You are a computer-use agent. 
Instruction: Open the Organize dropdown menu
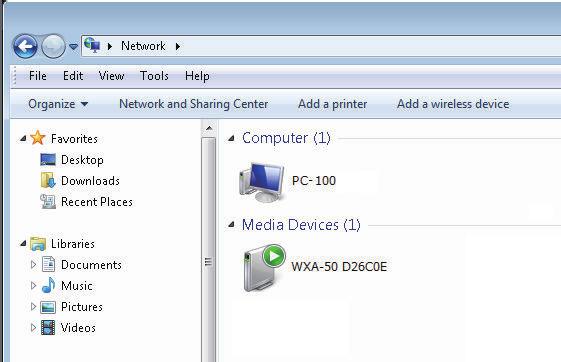pyautogui.click(x=58, y=104)
